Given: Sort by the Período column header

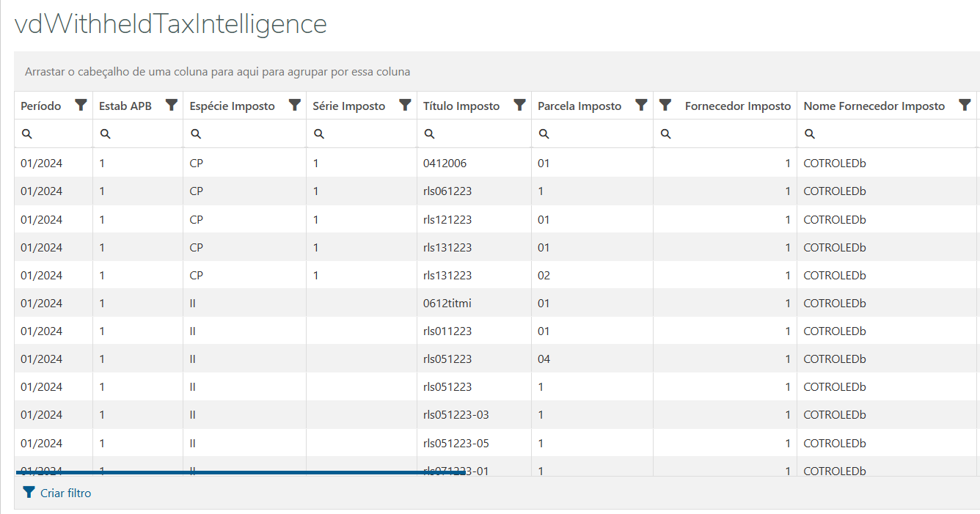Looking at the screenshot, I should tap(41, 106).
